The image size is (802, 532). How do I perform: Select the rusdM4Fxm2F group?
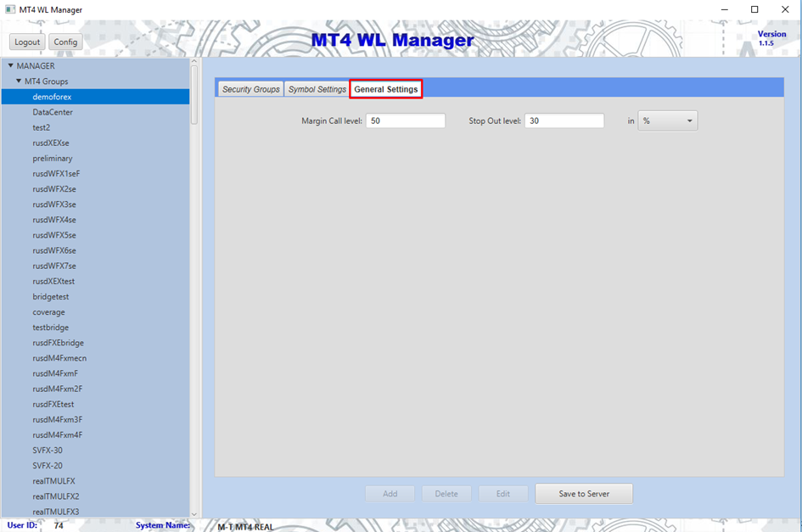(95, 389)
